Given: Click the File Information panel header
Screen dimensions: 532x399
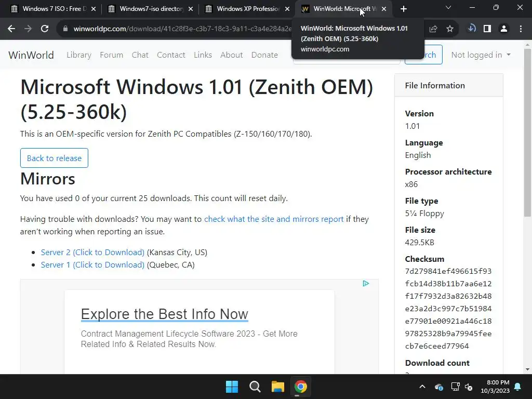Looking at the screenshot, I should pos(448,85).
